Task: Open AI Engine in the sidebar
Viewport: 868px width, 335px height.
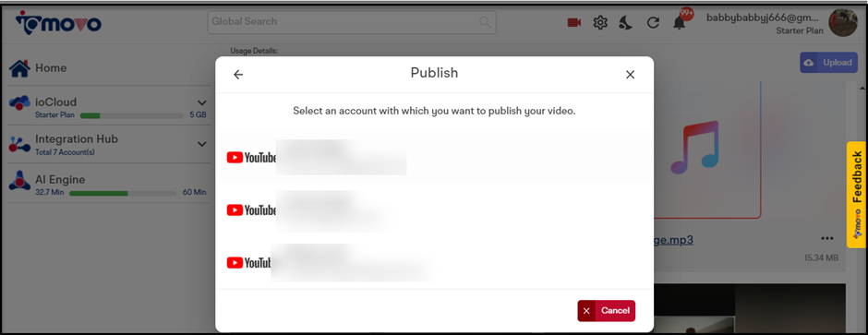Action: 60,180
